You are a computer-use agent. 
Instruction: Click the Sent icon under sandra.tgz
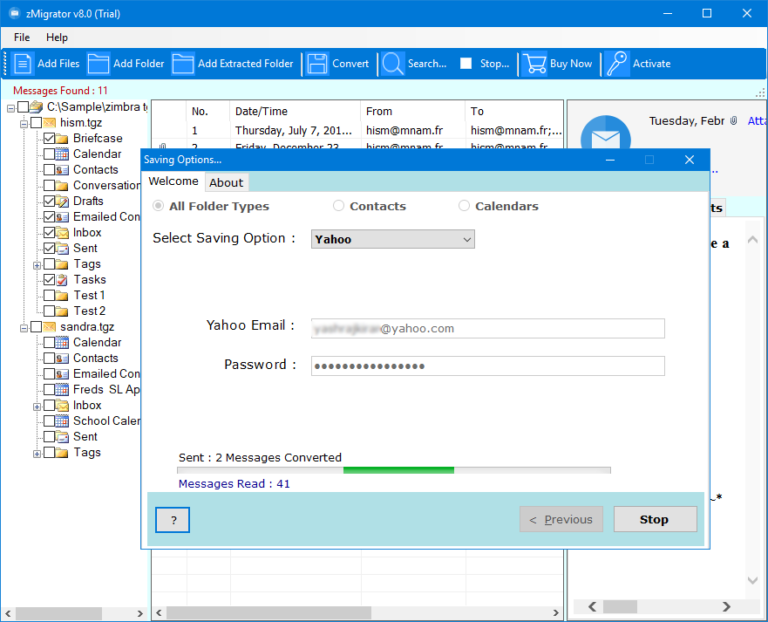pos(62,437)
